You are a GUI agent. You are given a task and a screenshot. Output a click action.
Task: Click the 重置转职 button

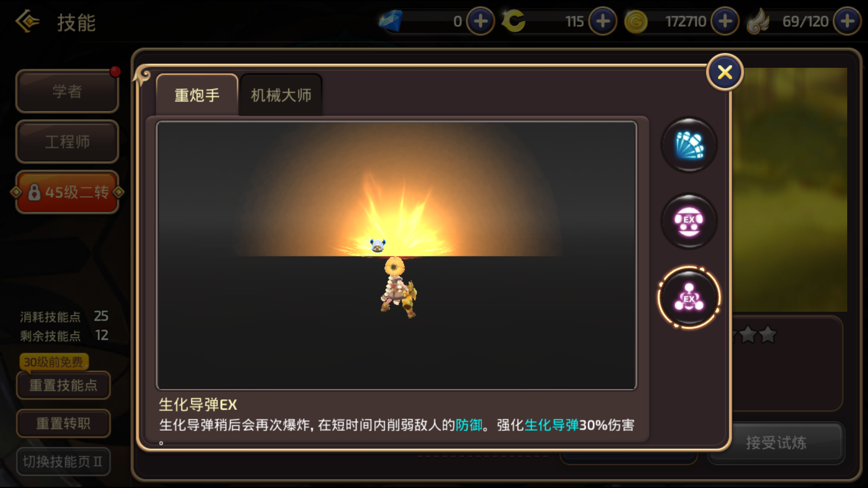tap(63, 423)
